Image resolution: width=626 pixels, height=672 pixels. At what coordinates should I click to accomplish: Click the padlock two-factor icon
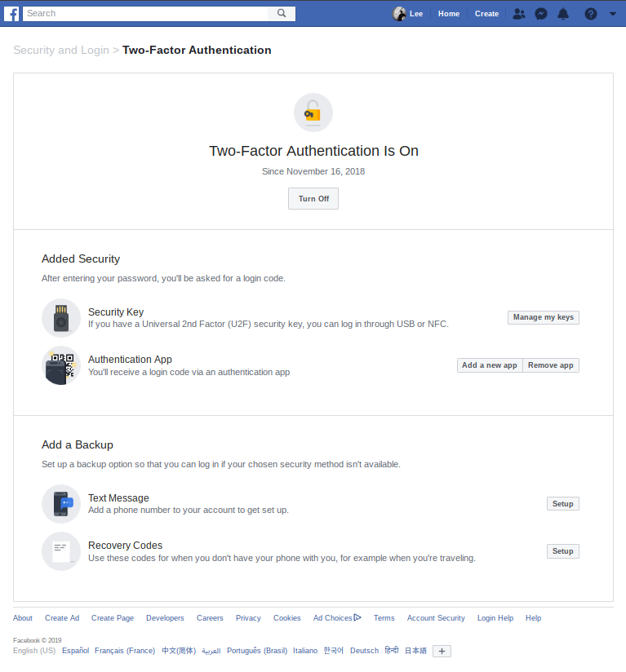click(313, 113)
